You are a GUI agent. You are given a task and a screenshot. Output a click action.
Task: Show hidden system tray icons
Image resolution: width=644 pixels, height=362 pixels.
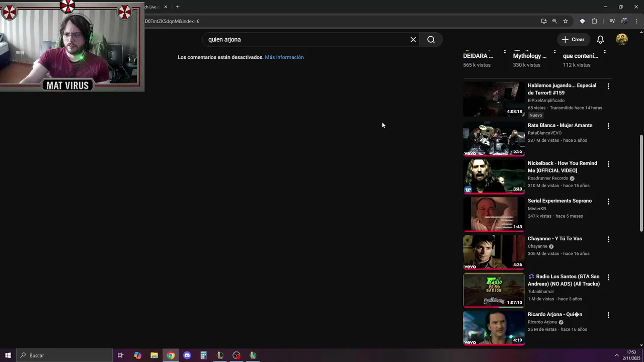616,355
